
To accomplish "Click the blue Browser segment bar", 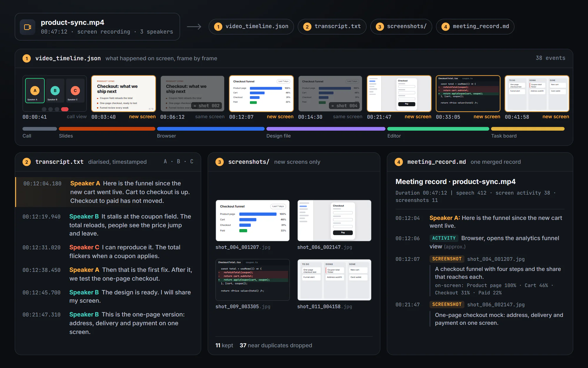I will pos(211,129).
